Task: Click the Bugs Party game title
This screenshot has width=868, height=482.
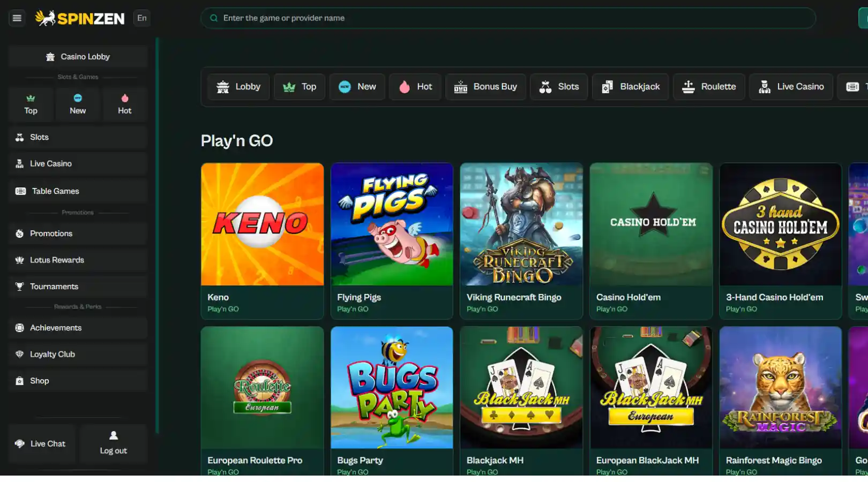Action: point(360,461)
